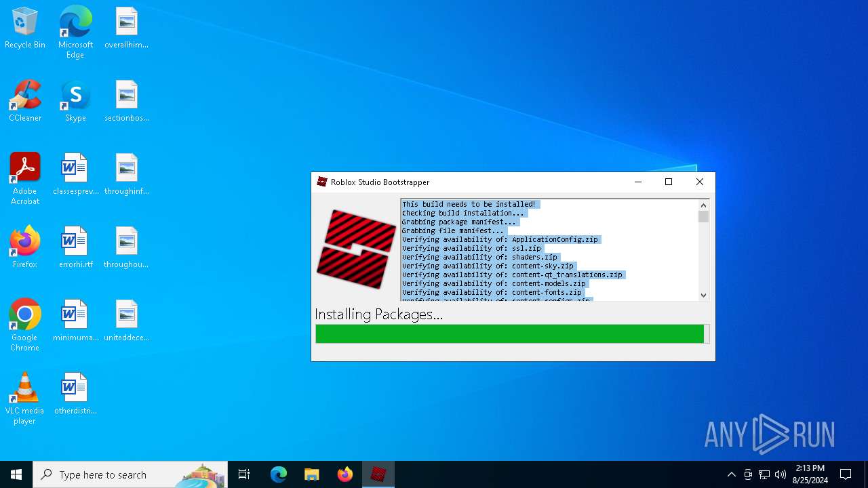Launch the VLC media player shortcut
Viewport: 868px width, 488px height.
[x=25, y=399]
